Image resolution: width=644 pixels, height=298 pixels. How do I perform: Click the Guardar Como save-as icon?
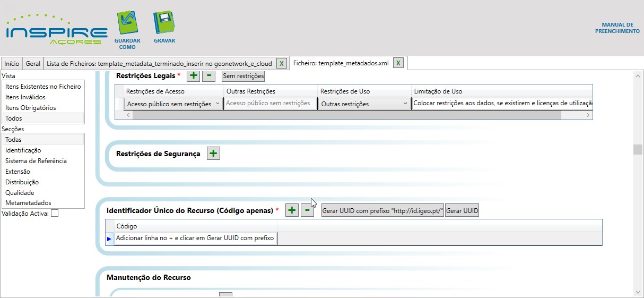(127, 24)
